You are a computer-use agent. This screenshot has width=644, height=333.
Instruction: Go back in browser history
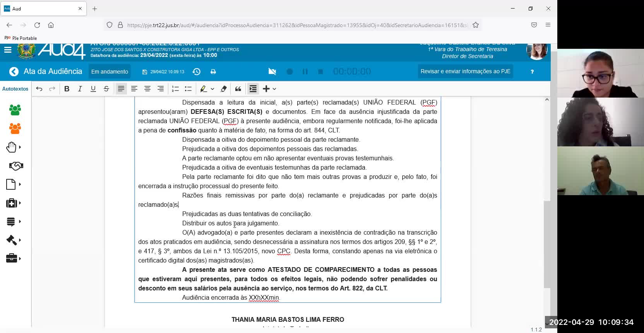[x=9, y=25]
